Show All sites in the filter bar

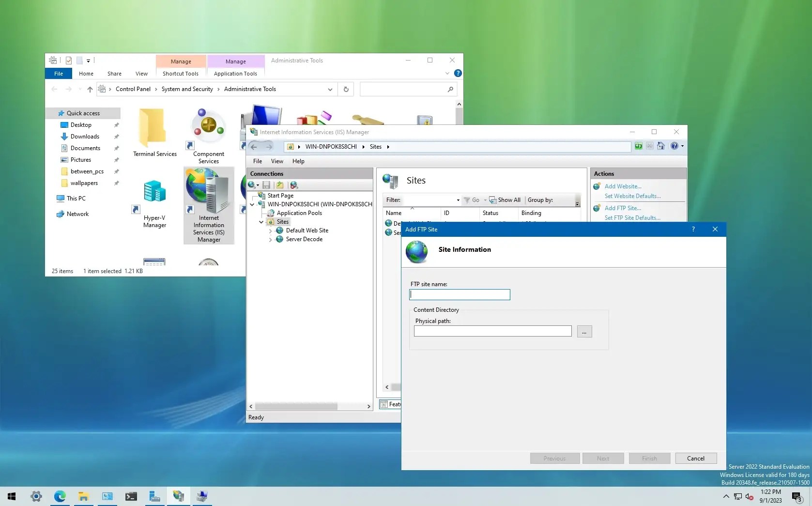tap(506, 200)
